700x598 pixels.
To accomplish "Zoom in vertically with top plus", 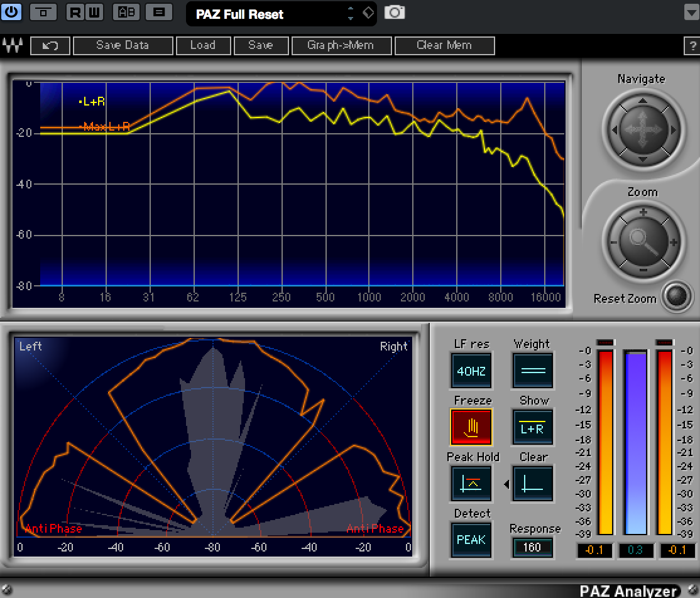I will coord(643,212).
